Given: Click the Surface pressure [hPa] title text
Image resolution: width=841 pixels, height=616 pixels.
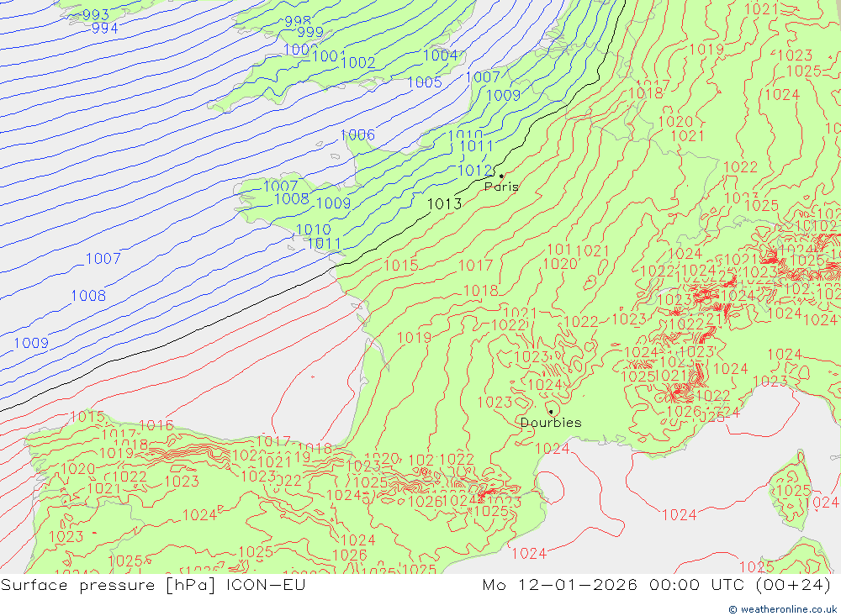Looking at the screenshot, I should coord(108,584).
